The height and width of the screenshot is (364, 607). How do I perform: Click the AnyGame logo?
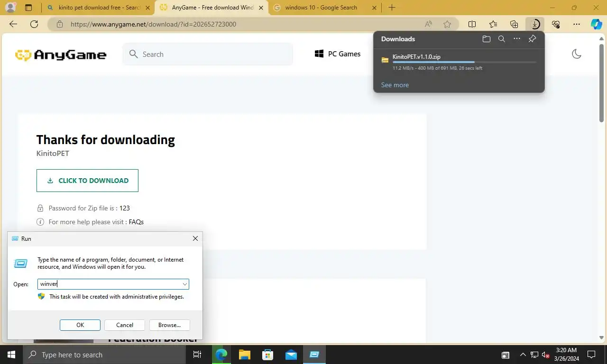tap(61, 55)
